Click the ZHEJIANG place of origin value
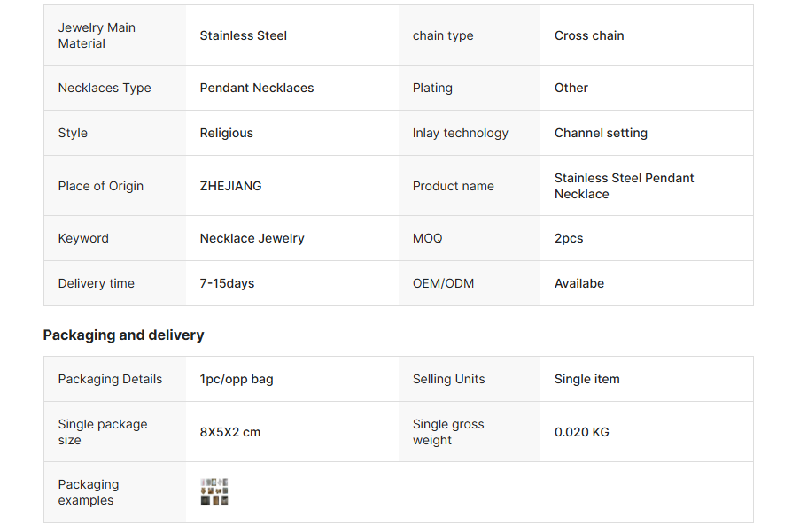 (230, 186)
